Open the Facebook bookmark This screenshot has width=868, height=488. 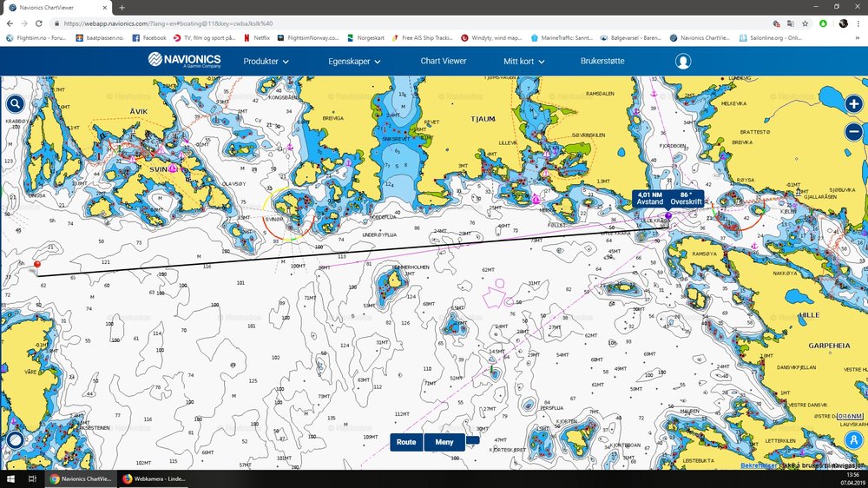point(149,37)
